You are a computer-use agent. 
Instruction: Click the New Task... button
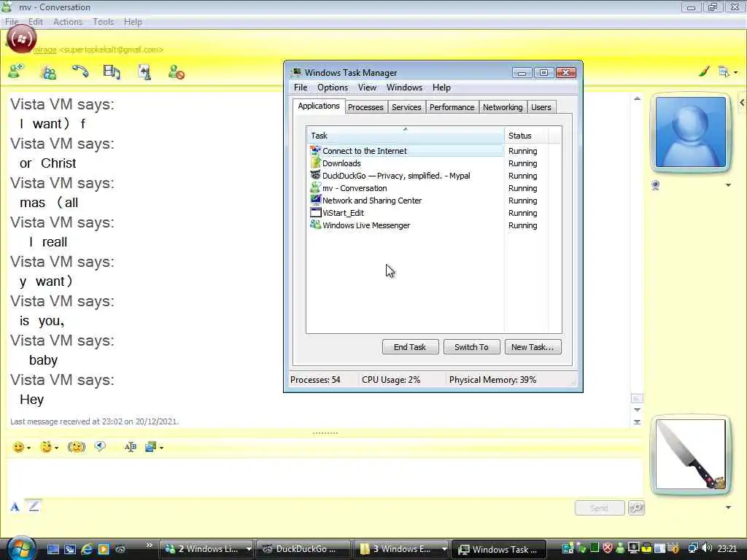(x=532, y=347)
